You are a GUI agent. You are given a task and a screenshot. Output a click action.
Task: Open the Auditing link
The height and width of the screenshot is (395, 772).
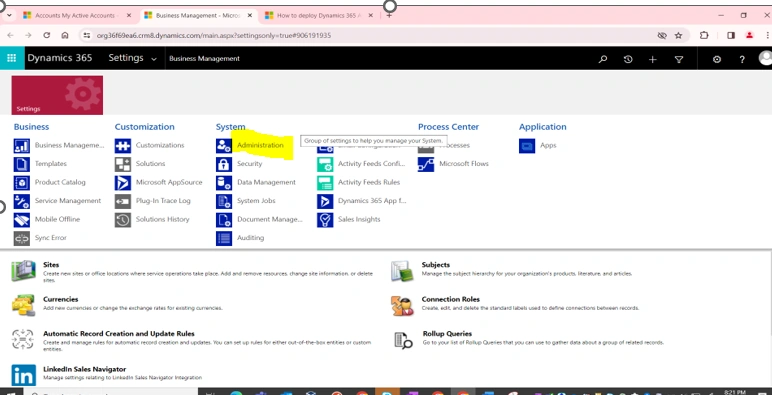point(251,238)
